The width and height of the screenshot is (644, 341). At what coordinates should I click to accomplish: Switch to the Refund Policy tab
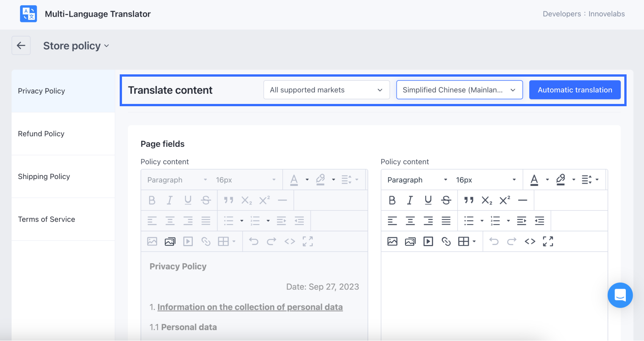41,134
